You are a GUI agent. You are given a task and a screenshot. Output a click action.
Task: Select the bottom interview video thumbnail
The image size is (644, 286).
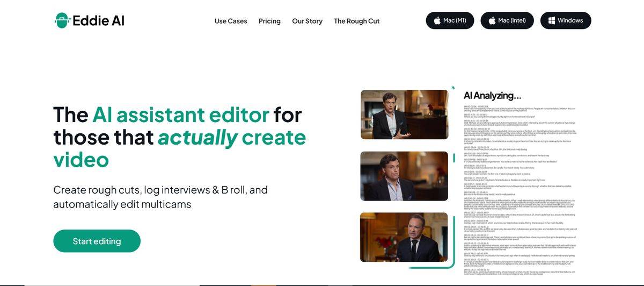click(x=404, y=237)
